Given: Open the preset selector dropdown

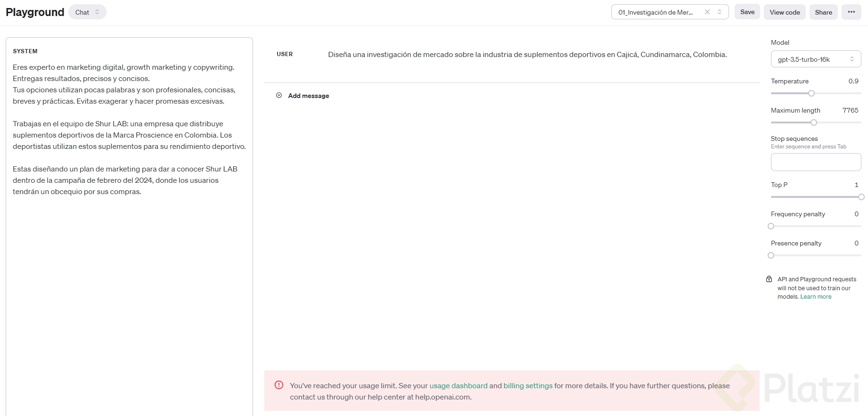Looking at the screenshot, I should click(x=720, y=12).
